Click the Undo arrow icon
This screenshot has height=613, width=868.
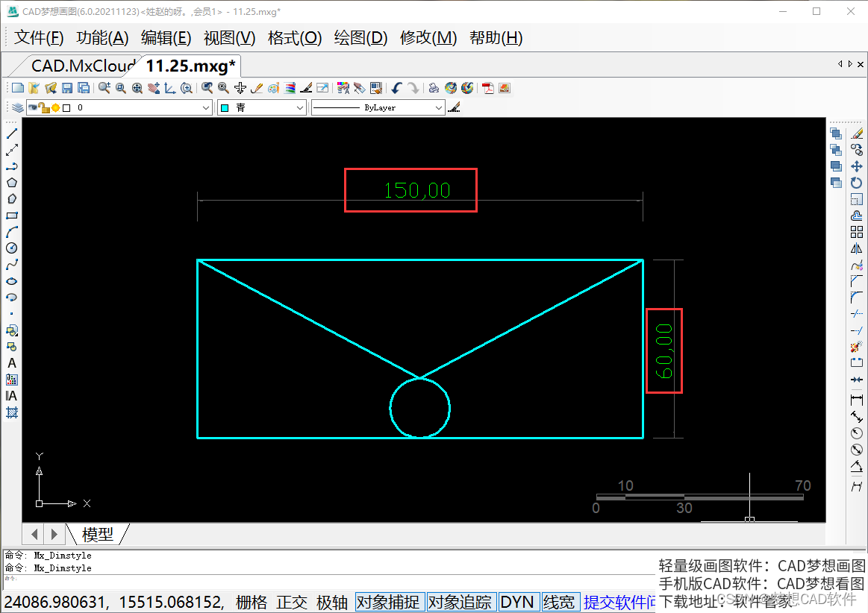click(396, 88)
